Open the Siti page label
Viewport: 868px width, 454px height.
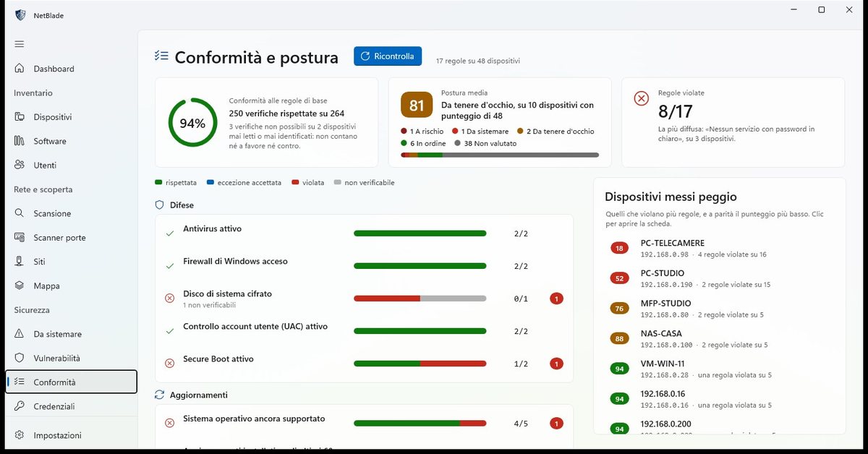(40, 262)
